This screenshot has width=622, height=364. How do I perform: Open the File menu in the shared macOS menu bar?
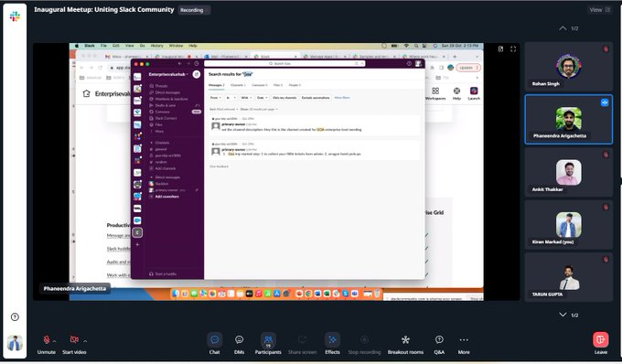[x=103, y=46]
